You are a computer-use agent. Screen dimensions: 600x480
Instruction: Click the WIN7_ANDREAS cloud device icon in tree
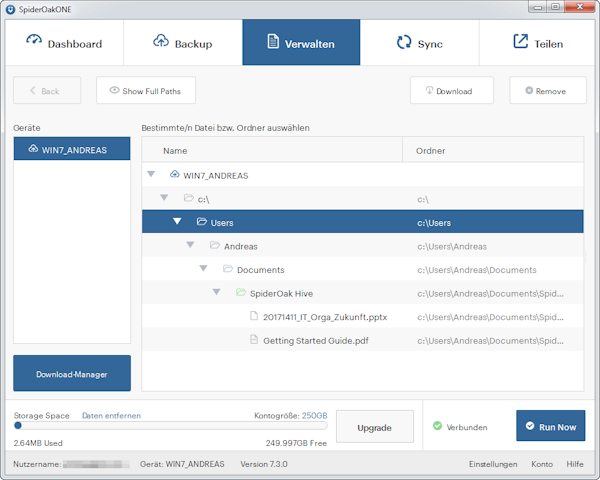click(174, 174)
